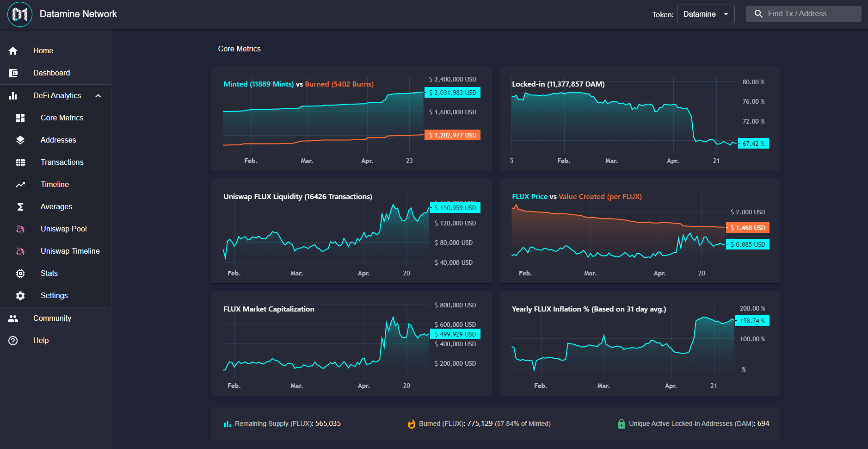
Task: Click the Core Metrics page heading
Action: tap(239, 49)
